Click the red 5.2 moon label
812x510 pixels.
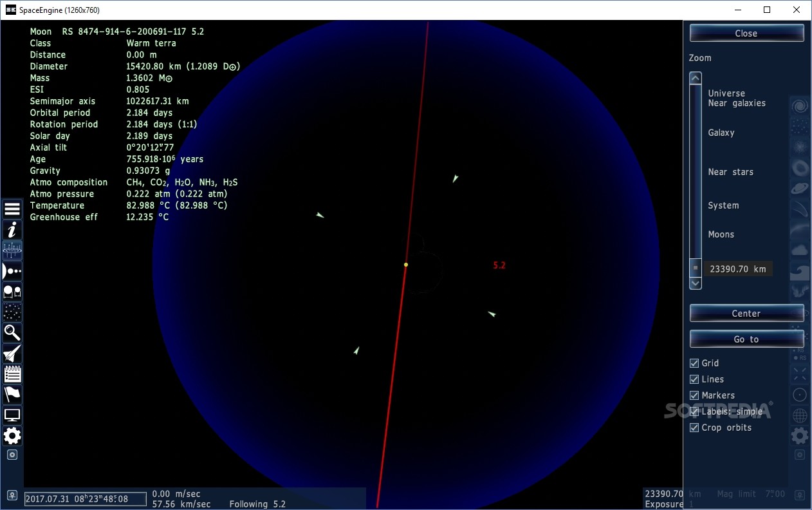499,265
